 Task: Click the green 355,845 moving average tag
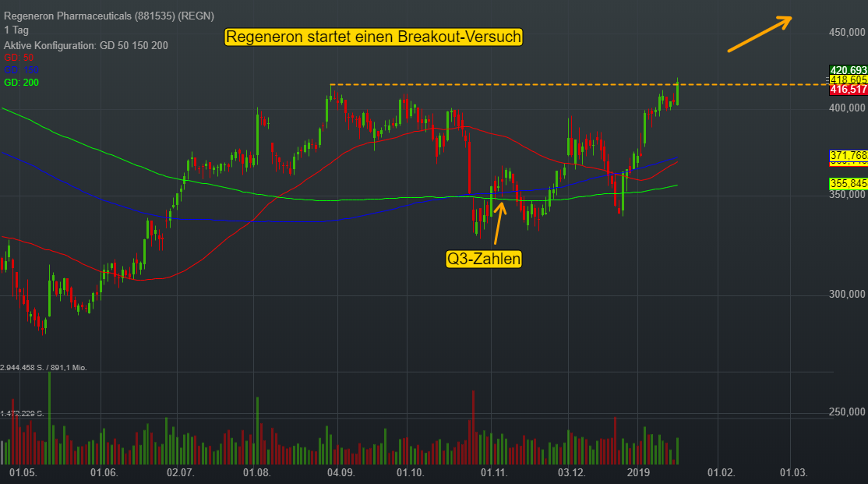click(848, 183)
